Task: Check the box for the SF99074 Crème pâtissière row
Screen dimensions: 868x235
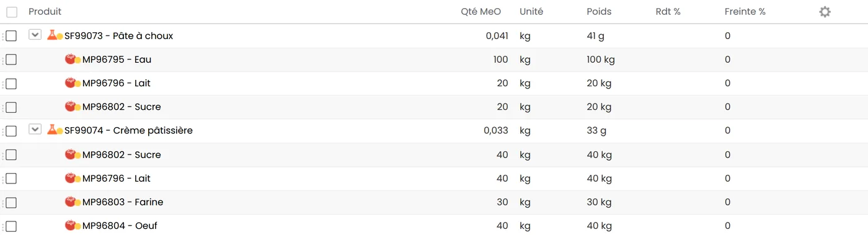Action: [11, 131]
